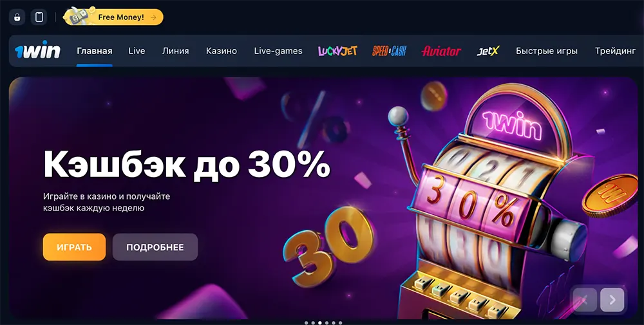644x325 pixels.
Task: Open the Быстрые игры section
Action: 547,51
